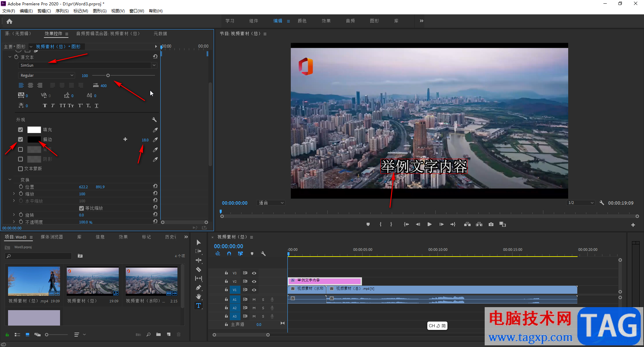This screenshot has height=347, width=644.
Task: Open the Metadata tab
Action: (160, 33)
